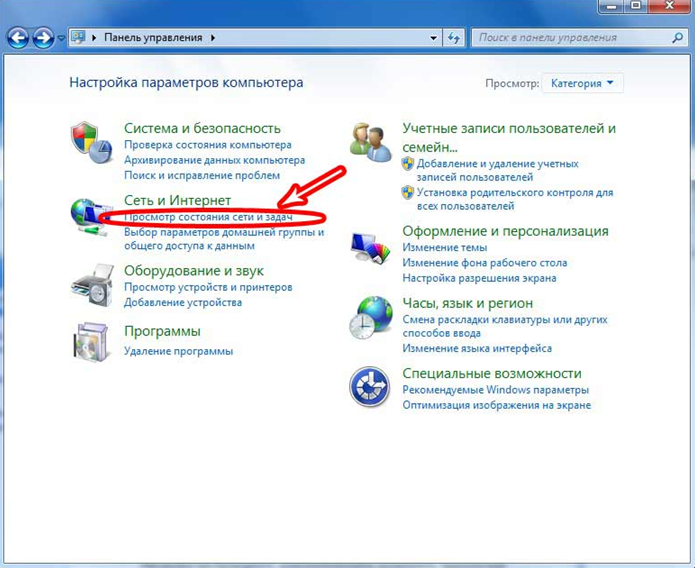Screen dimensions: 695x568
Task: Expand the address bar history dropdown arrow
Action: tap(433, 38)
